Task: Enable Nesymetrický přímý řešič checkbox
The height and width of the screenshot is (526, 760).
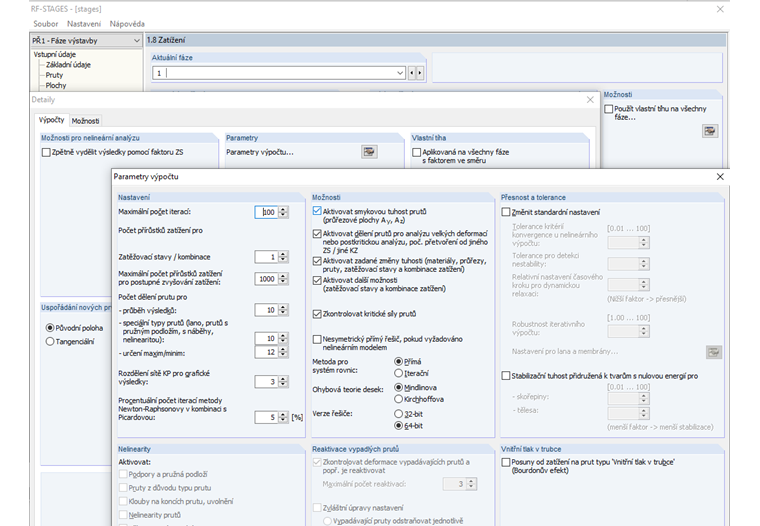Action: click(317, 339)
